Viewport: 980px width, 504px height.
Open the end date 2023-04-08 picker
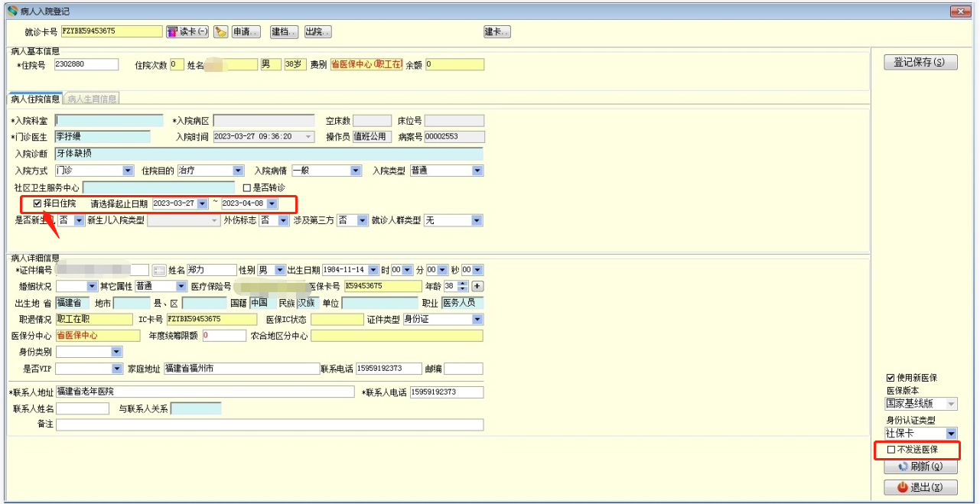tap(272, 203)
